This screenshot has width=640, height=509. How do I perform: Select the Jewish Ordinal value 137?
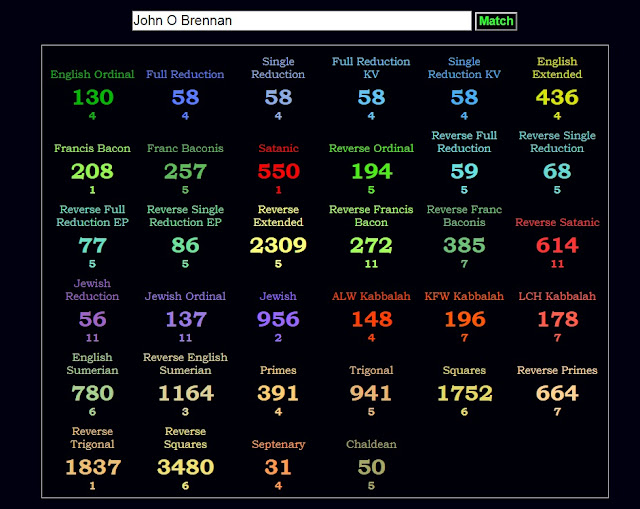186,319
